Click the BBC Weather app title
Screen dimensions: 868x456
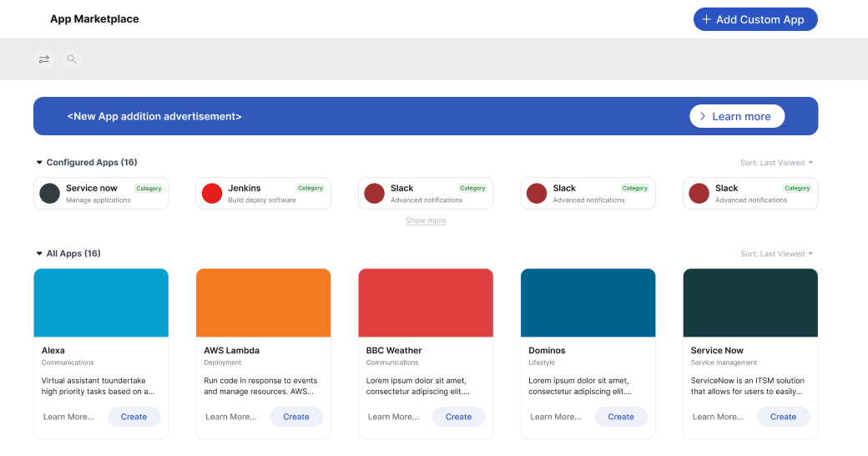tap(394, 350)
